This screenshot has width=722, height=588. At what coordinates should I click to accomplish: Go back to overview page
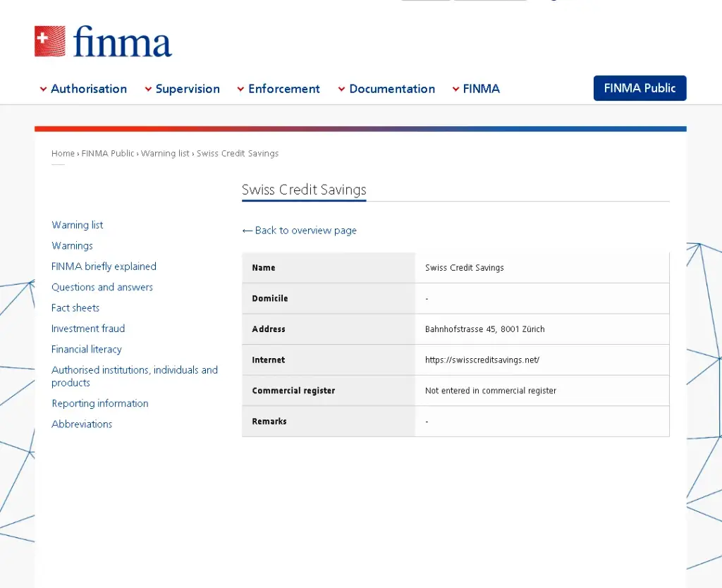(299, 231)
